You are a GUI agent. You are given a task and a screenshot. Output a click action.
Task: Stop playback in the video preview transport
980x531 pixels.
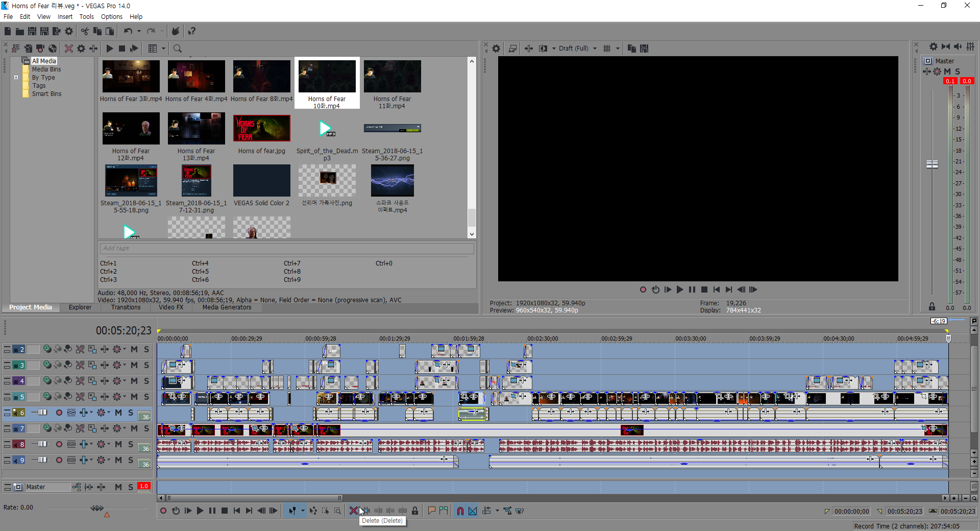pyautogui.click(x=704, y=289)
